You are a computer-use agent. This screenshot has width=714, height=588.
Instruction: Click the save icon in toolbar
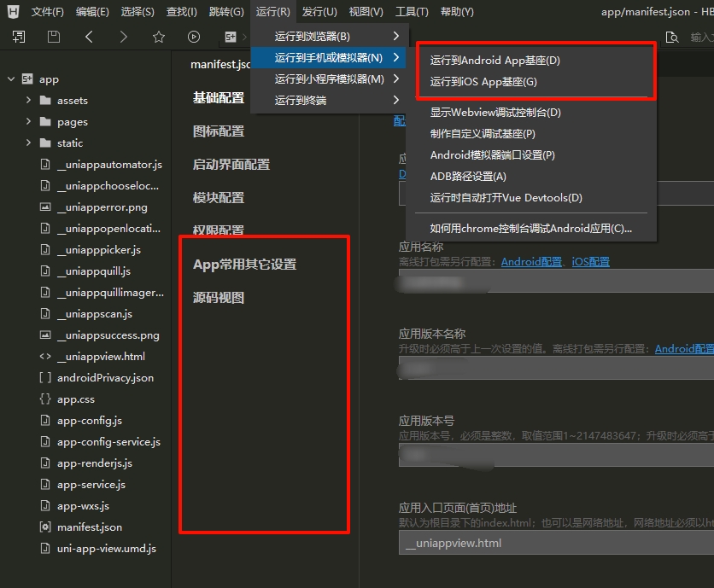point(54,37)
